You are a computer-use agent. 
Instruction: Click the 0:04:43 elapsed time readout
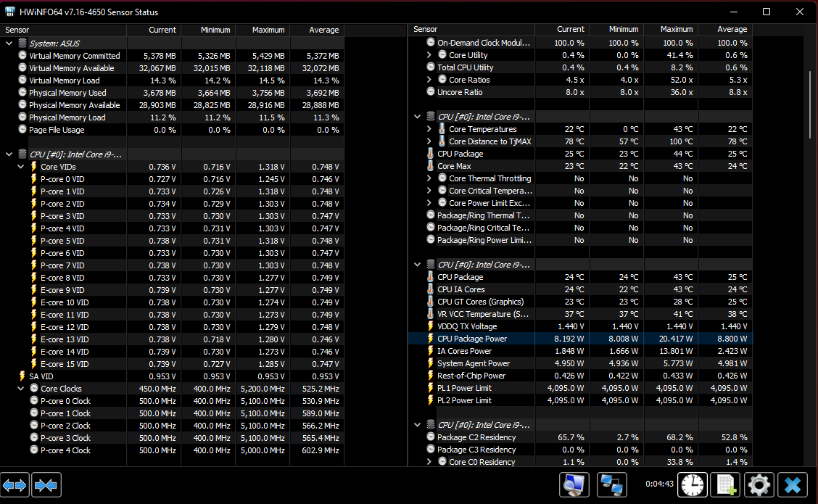tap(659, 484)
